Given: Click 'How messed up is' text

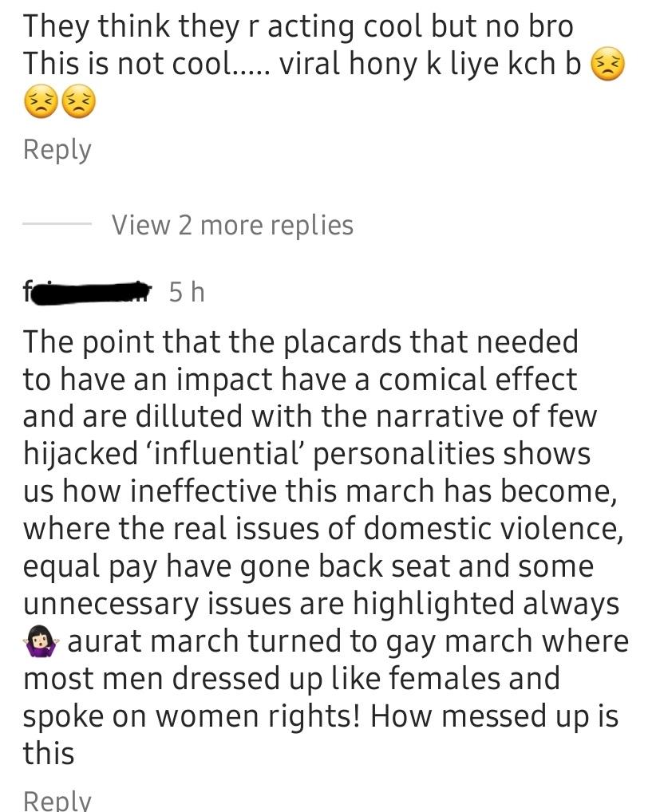Looking at the screenshot, I should (x=494, y=716).
